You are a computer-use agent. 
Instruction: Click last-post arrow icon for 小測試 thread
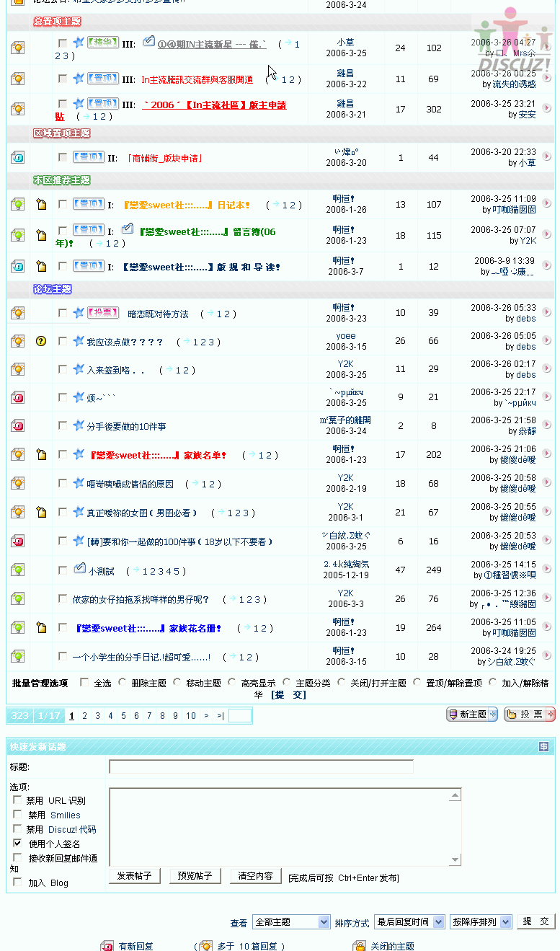pyautogui.click(x=547, y=570)
